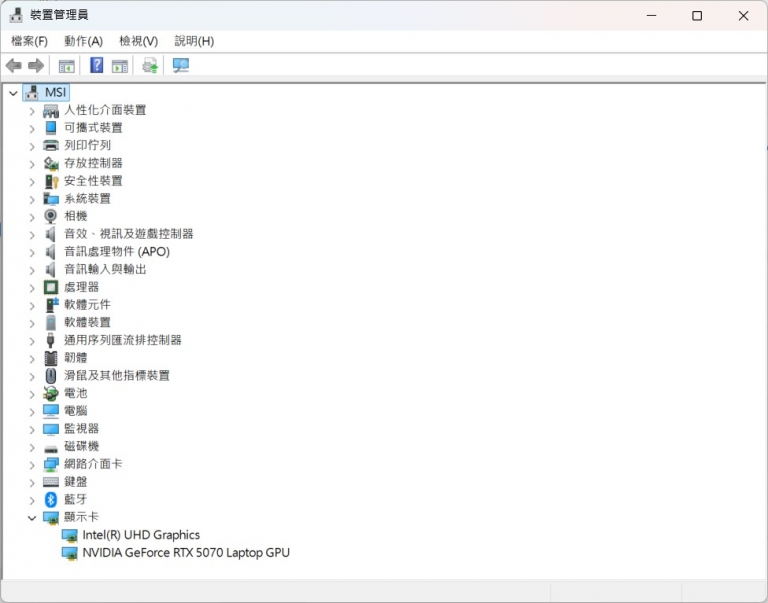This screenshot has height=603, width=768.
Task: Select the 電腦 tree label
Action: pos(75,411)
